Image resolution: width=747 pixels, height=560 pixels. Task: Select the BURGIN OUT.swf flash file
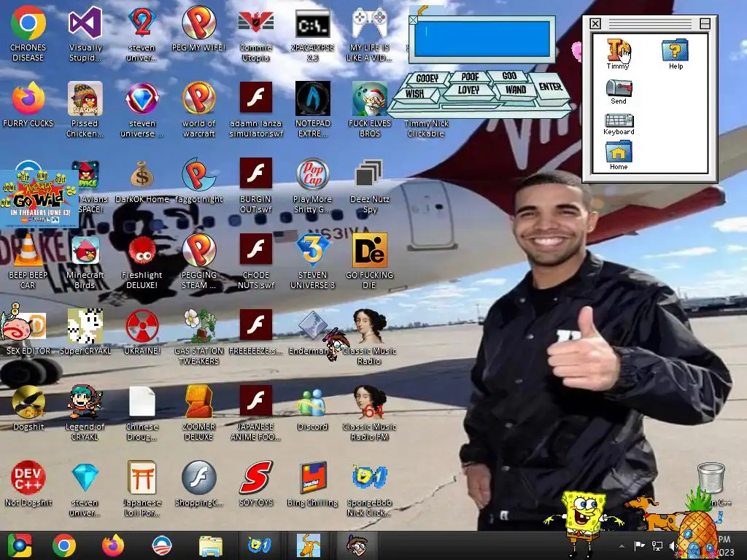coord(256,174)
